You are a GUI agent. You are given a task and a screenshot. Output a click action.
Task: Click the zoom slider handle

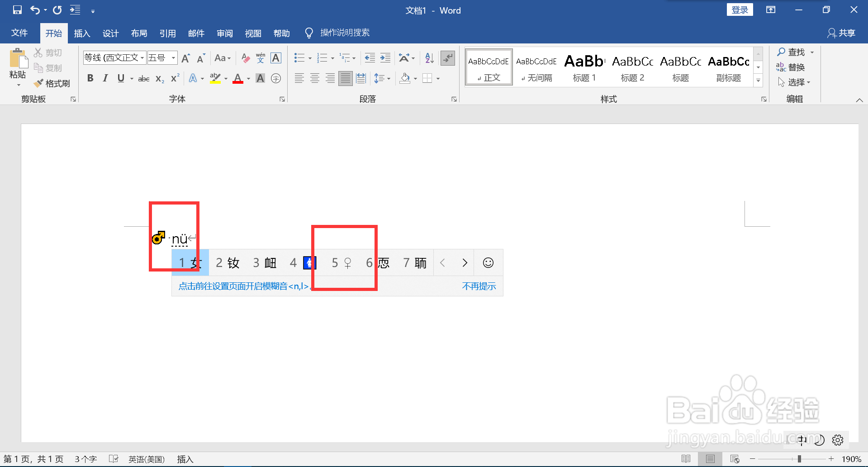799,459
